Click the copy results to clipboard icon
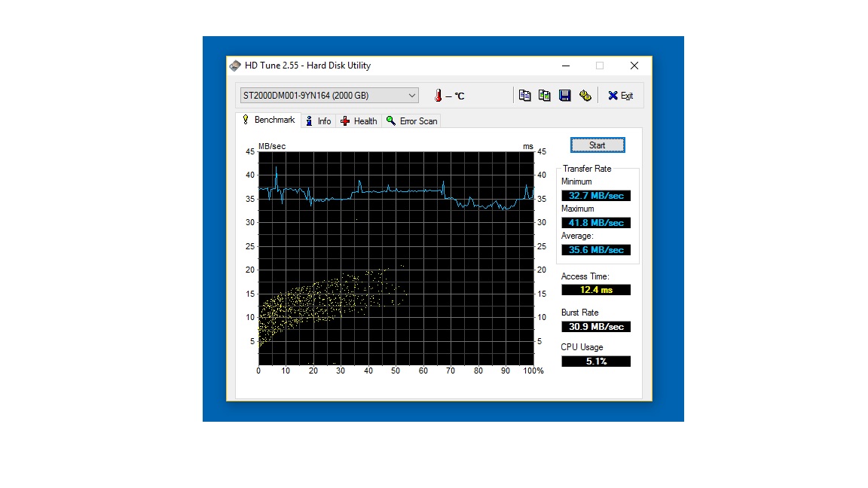 [x=524, y=96]
